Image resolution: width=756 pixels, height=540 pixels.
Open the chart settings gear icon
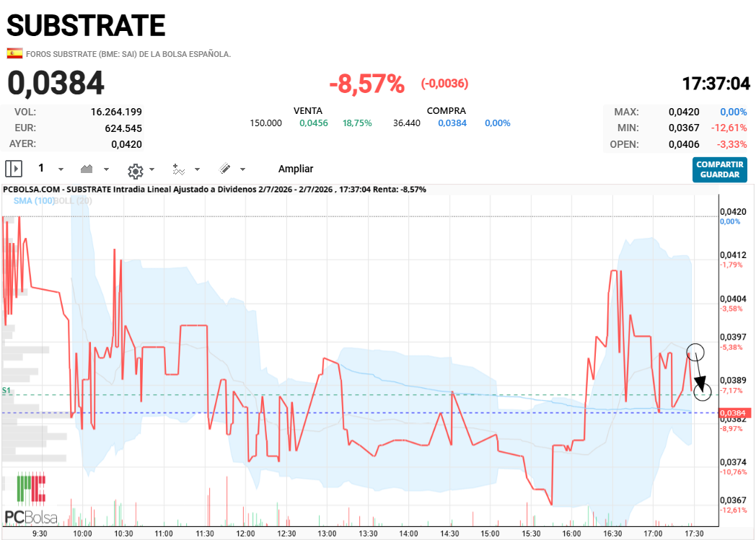pyautogui.click(x=136, y=171)
